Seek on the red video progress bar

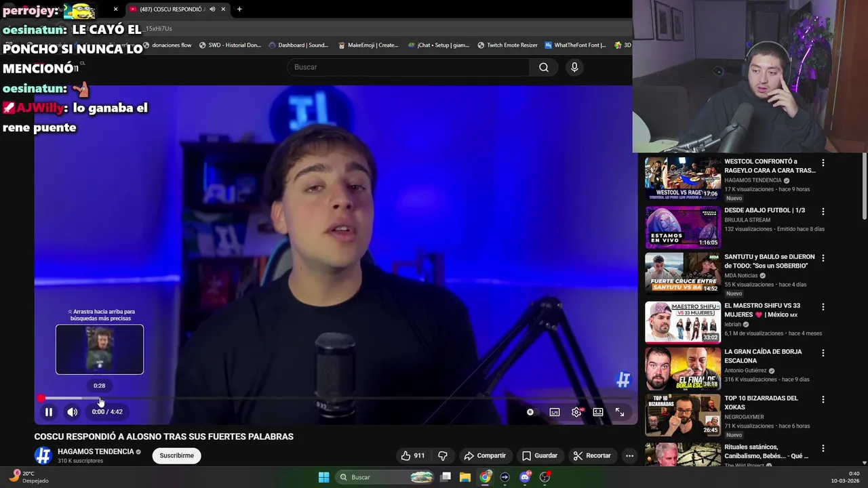click(336, 399)
